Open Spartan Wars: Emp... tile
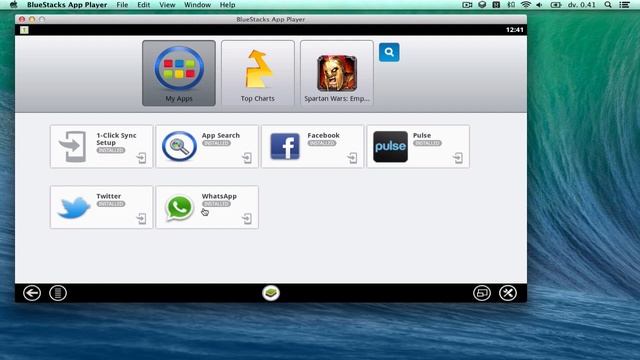The height and width of the screenshot is (360, 640). click(x=337, y=73)
